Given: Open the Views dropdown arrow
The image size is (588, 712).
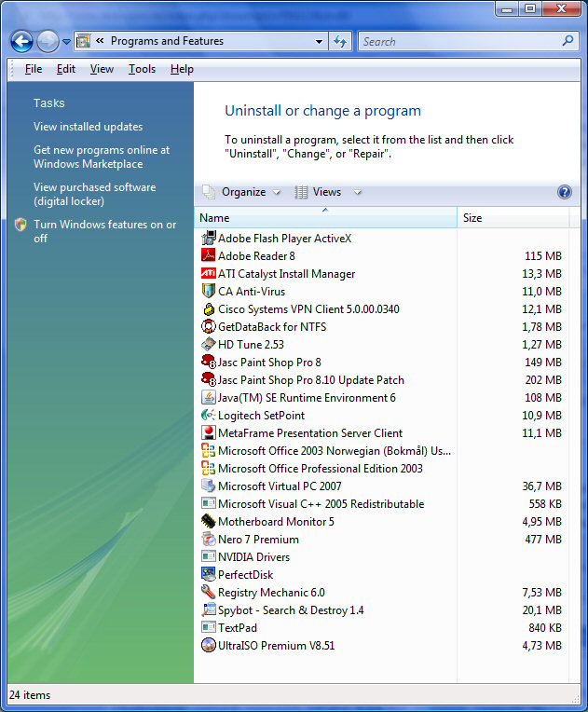Looking at the screenshot, I should click(358, 192).
